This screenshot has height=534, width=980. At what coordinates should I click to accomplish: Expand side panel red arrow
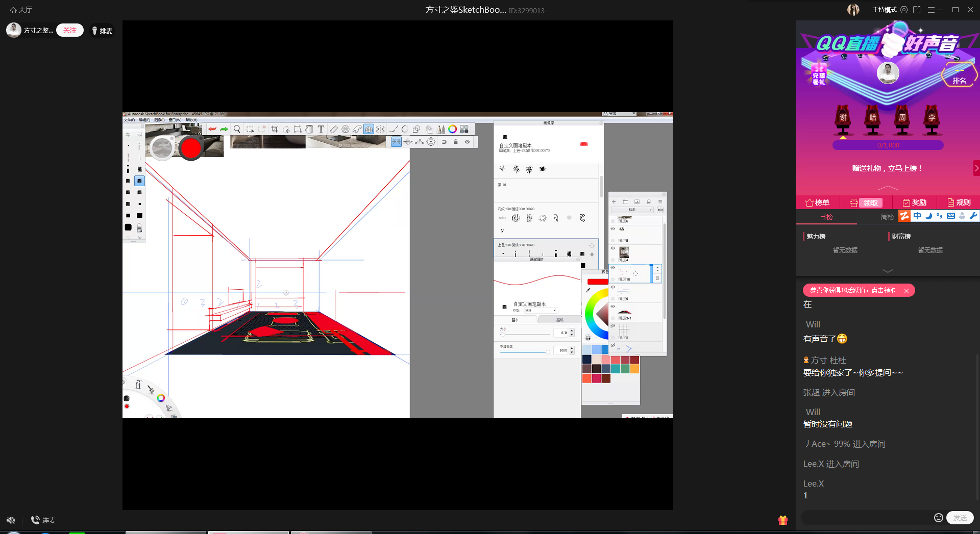point(976,168)
